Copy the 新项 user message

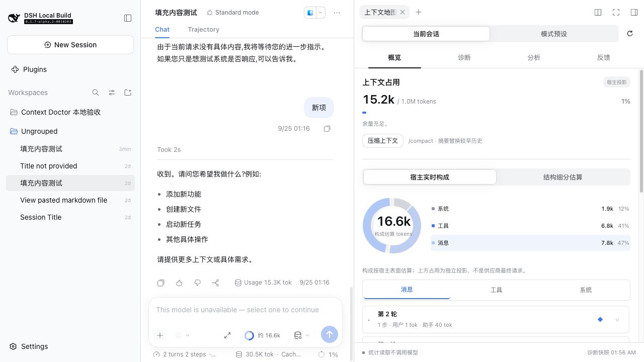pyautogui.click(x=327, y=129)
